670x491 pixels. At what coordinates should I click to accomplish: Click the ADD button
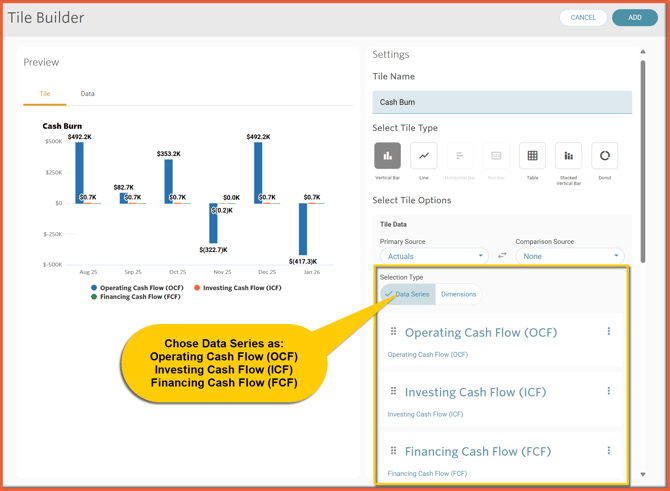click(x=634, y=17)
